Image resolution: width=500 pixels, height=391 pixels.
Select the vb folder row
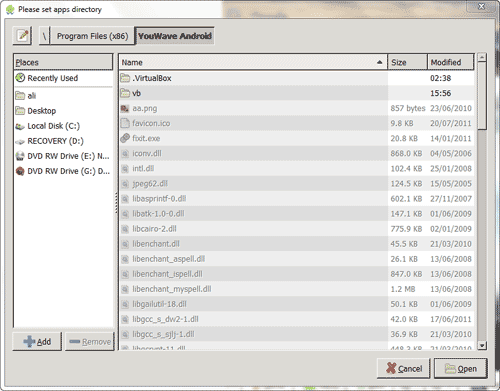click(x=296, y=93)
